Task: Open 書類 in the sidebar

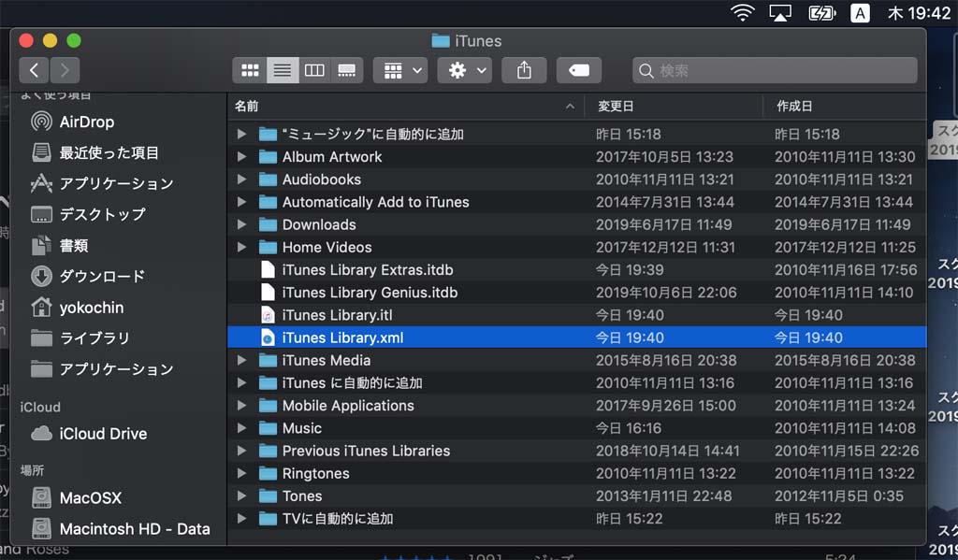Action: pos(59,246)
